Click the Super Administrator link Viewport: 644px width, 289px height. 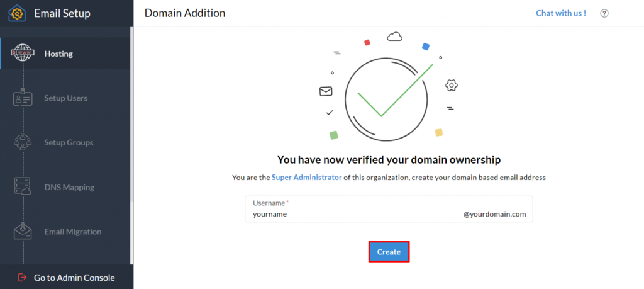(x=307, y=178)
